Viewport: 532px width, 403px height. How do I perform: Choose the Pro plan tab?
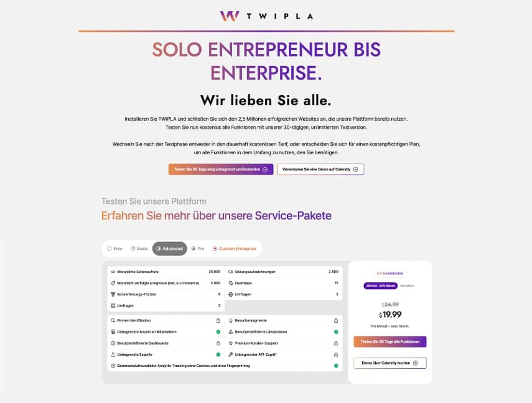pos(198,249)
